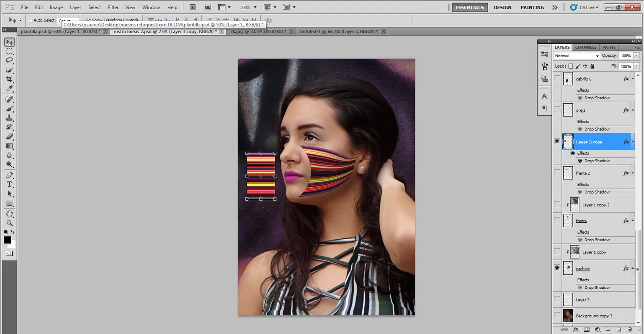The width and height of the screenshot is (644, 334).
Task: Select the Crop tool
Action: tap(9, 80)
